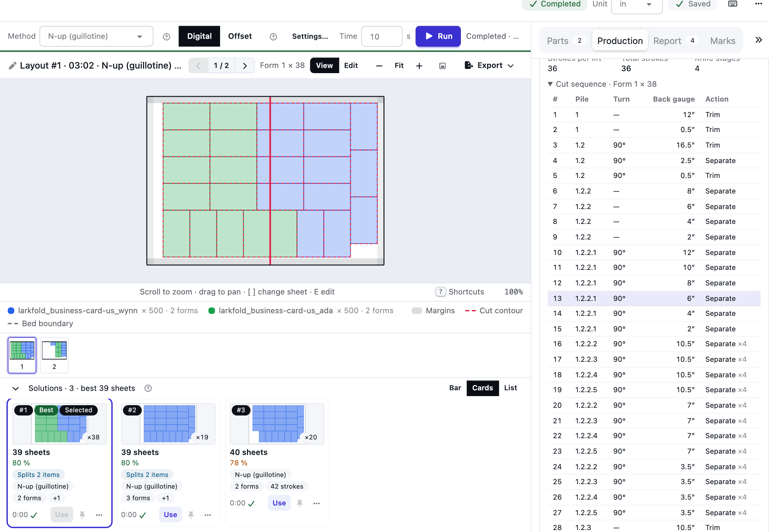Switch printing mode to Digital

click(x=199, y=36)
